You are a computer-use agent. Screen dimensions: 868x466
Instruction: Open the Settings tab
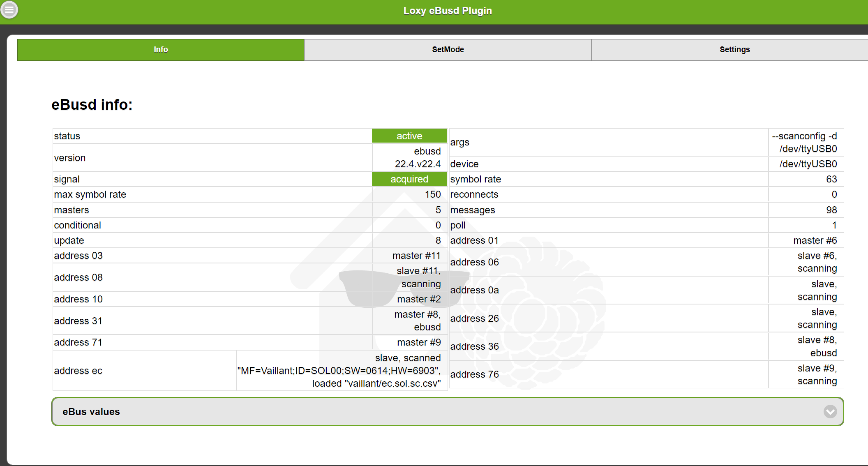(x=734, y=50)
